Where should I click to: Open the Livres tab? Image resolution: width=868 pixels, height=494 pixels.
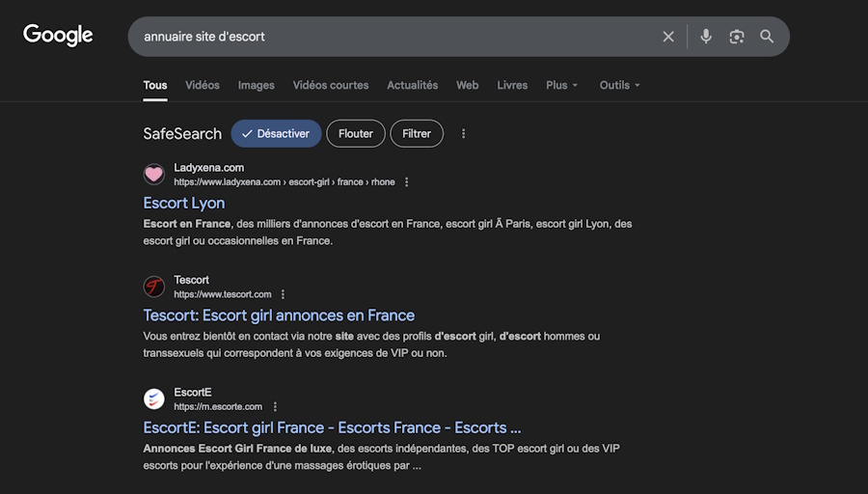point(512,85)
